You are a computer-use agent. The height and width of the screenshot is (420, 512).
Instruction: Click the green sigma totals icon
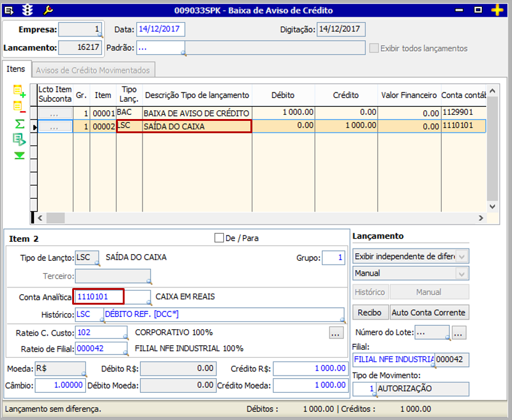point(19,123)
